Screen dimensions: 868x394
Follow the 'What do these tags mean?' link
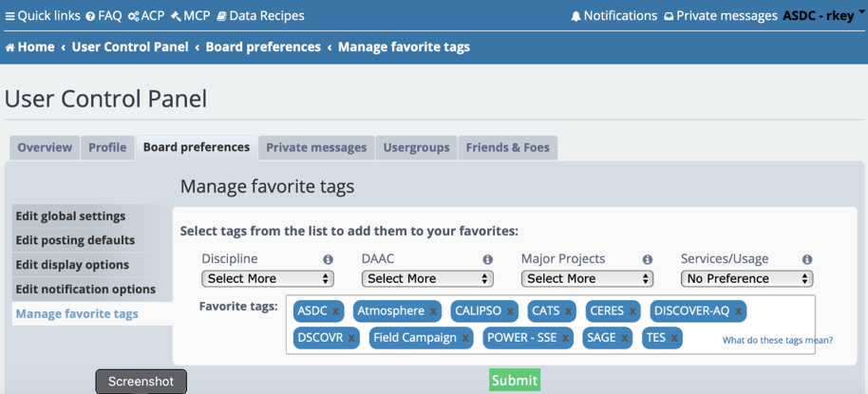tap(777, 340)
